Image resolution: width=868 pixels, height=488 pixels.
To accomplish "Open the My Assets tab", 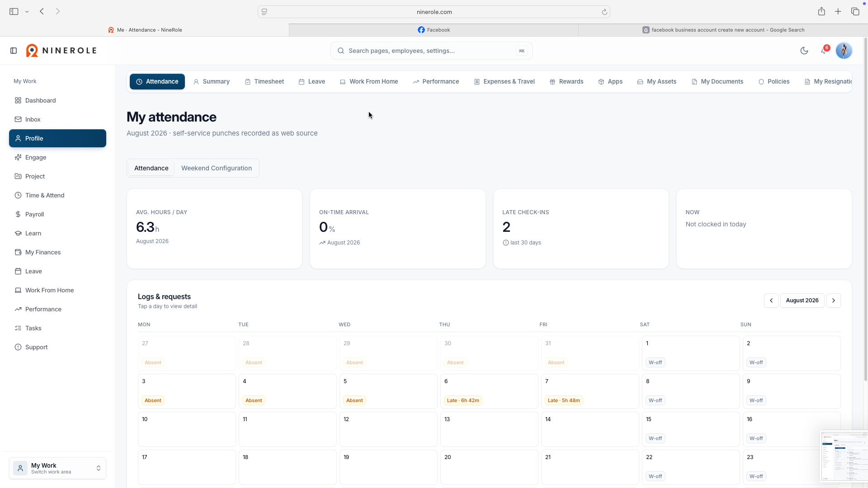I will click(656, 82).
